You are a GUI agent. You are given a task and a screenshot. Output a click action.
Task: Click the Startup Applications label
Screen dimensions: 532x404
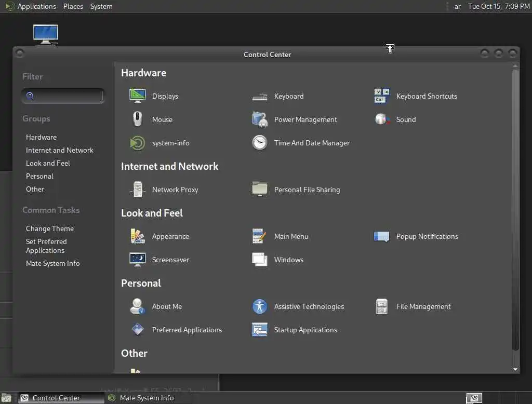tap(305, 330)
